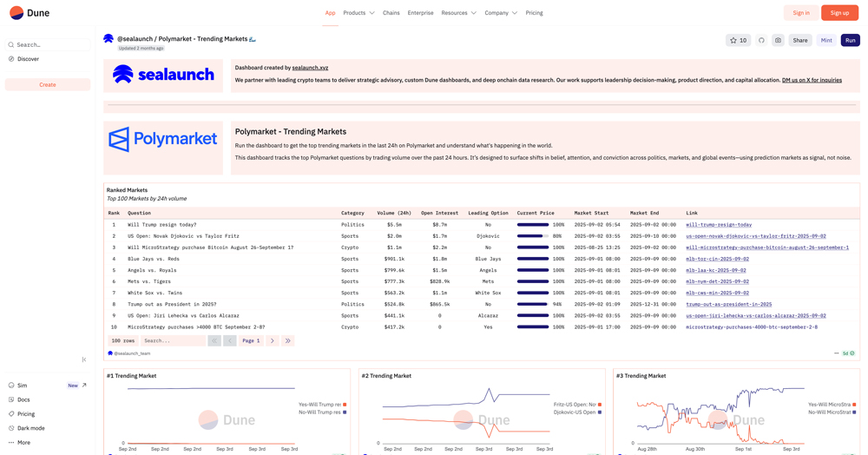Go to the next table page
Viewport: 868px width, 455px height.
pos(272,340)
